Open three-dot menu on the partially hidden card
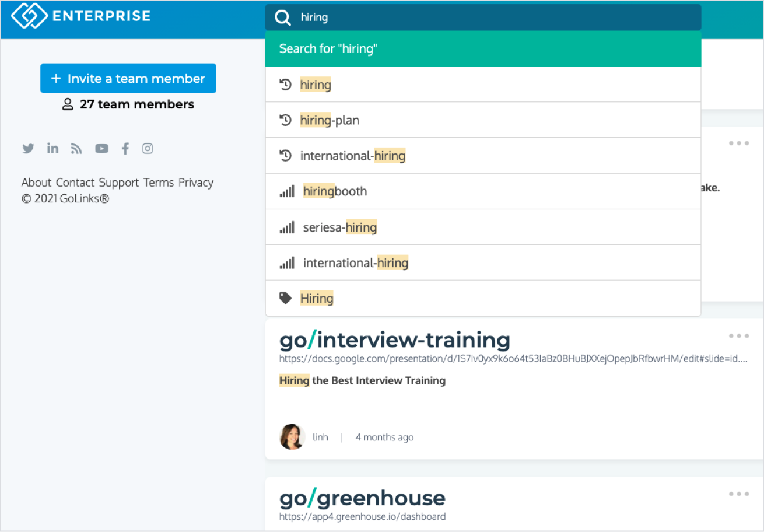 (739, 143)
